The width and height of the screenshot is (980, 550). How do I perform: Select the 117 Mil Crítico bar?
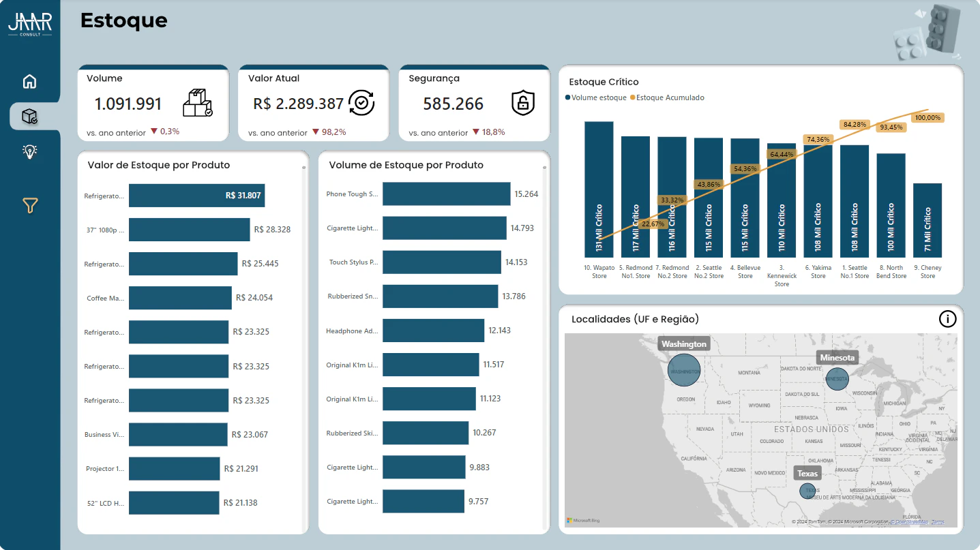coord(636,197)
